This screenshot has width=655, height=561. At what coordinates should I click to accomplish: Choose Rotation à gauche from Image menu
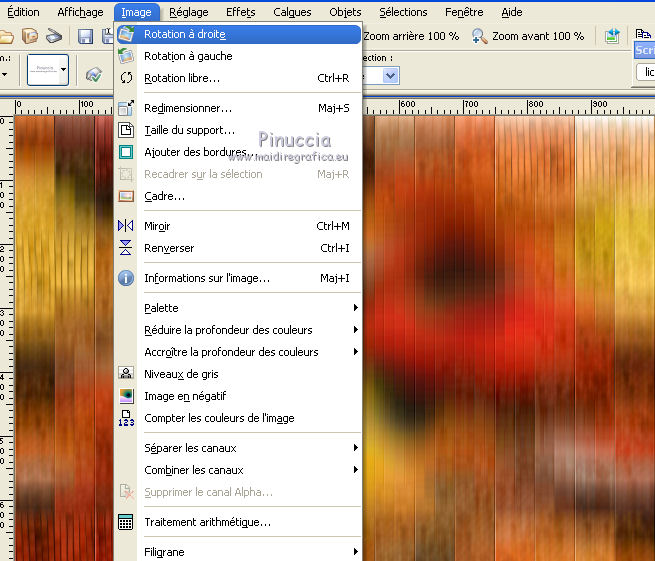239,56
